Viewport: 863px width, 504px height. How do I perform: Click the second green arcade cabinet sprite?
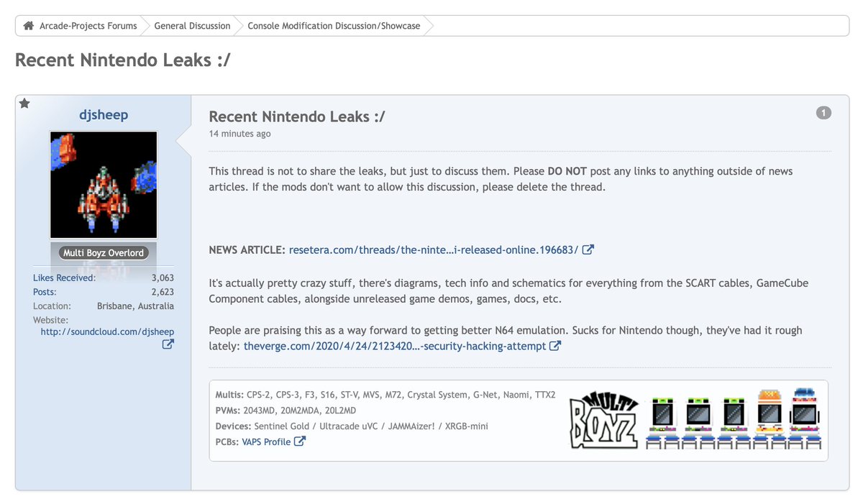coord(698,423)
